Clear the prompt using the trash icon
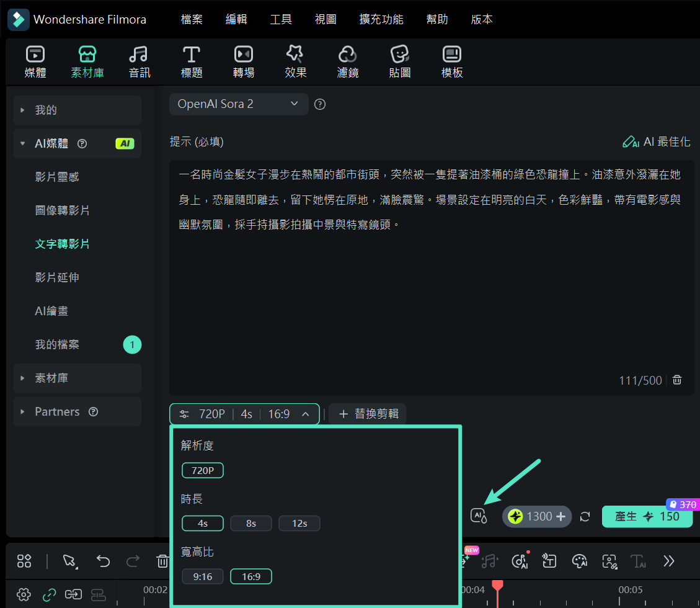 [676, 380]
